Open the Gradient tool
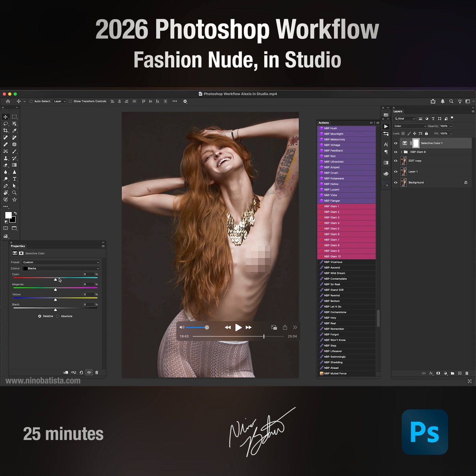 pyautogui.click(x=14, y=165)
